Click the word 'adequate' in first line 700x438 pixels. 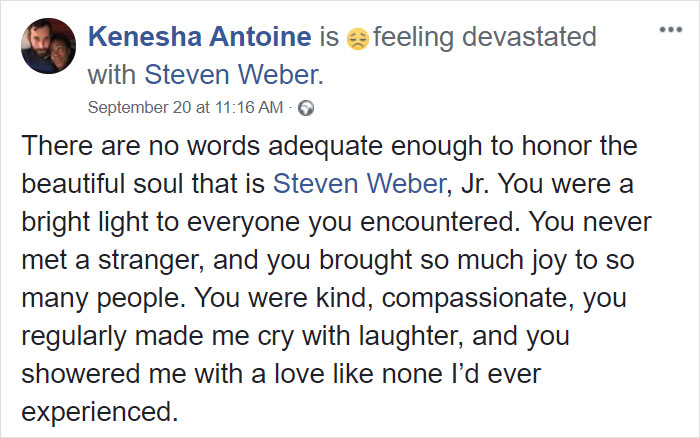[325, 147]
